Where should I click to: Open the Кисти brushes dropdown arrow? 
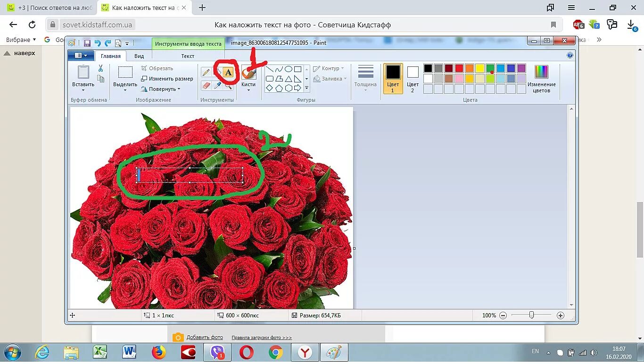(248, 90)
